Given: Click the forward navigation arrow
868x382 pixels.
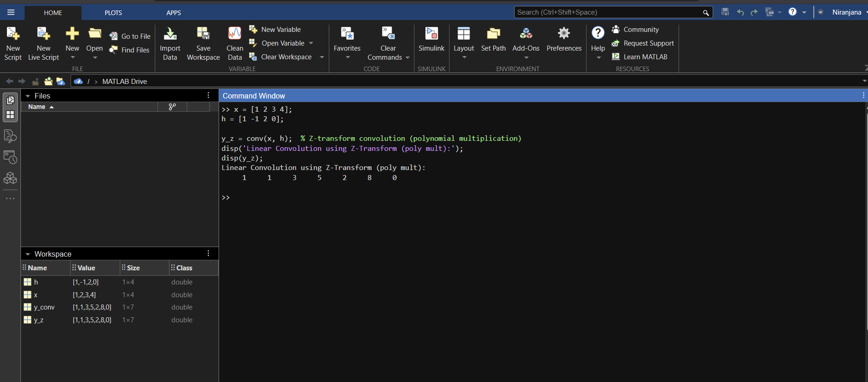Looking at the screenshot, I should pyautogui.click(x=21, y=81).
